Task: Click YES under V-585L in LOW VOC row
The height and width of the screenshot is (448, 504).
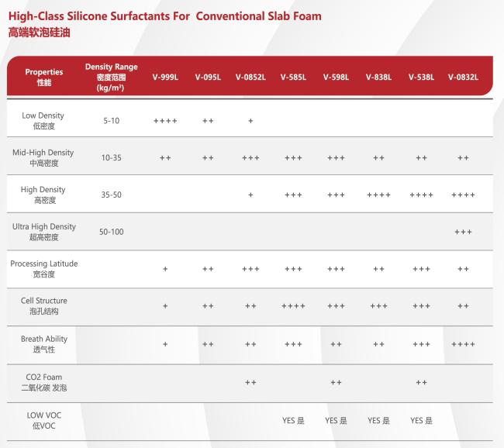Action: (x=293, y=420)
